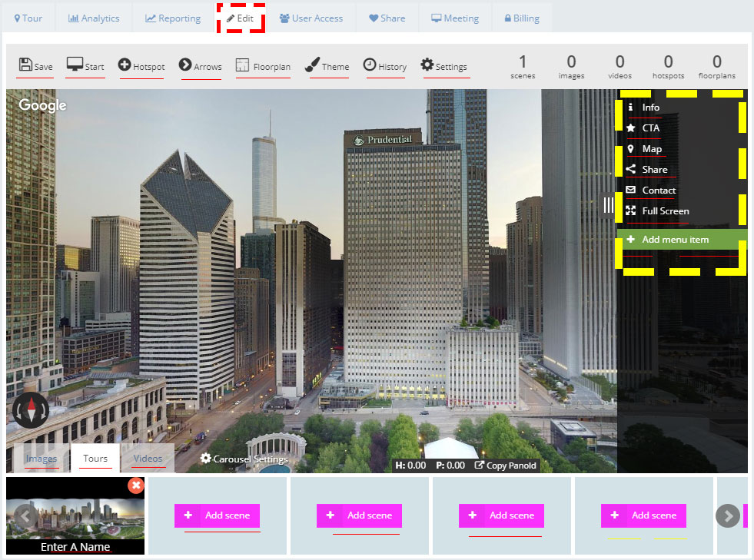Select the Tours carousel tab
Screen dimensions: 754x560
click(95, 458)
